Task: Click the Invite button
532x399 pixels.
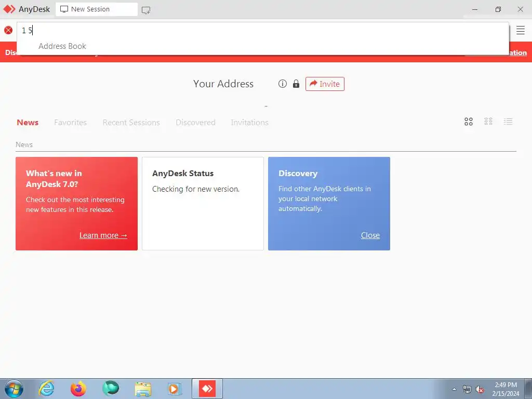Action: pos(325,84)
